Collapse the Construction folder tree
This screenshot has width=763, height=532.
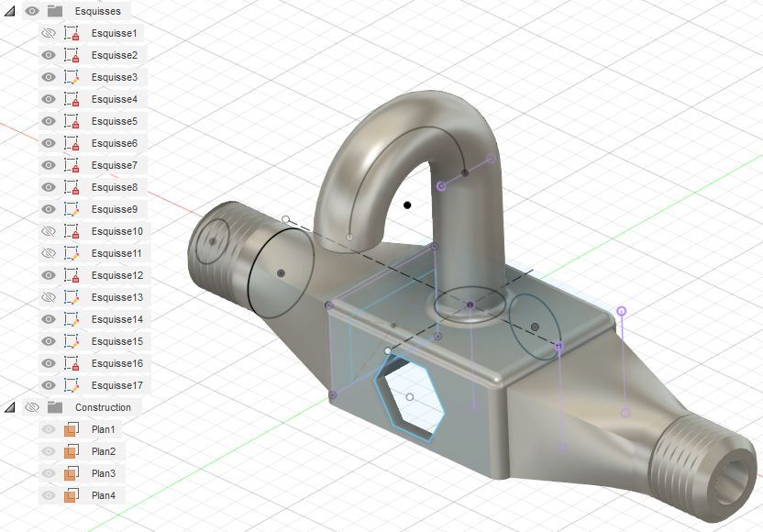point(9,407)
